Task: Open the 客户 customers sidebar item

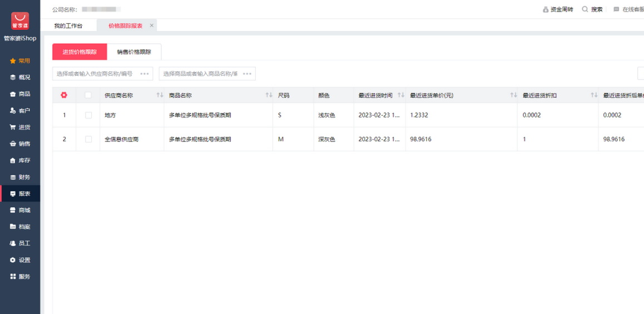Action: point(20,111)
